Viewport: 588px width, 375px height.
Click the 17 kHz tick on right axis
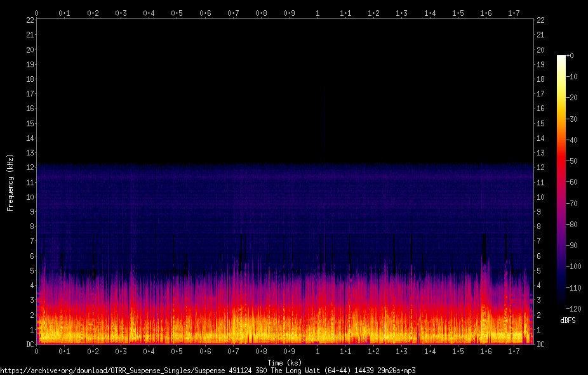click(x=540, y=94)
